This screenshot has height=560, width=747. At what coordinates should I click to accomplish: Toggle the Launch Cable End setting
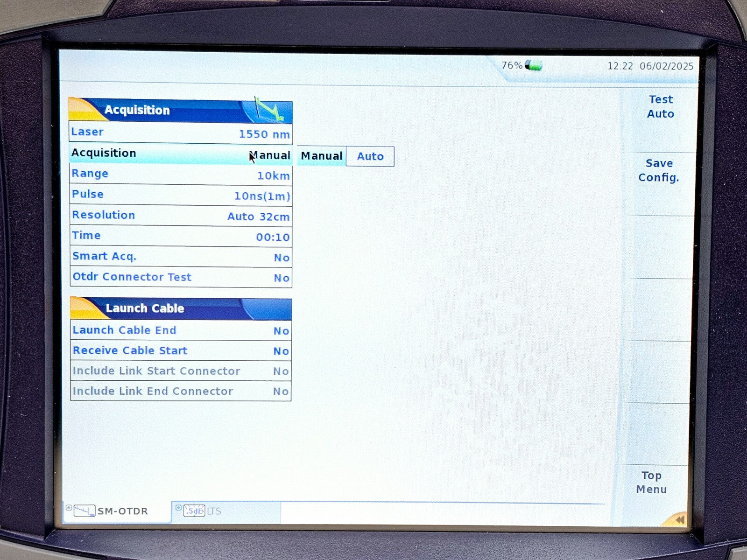click(181, 330)
